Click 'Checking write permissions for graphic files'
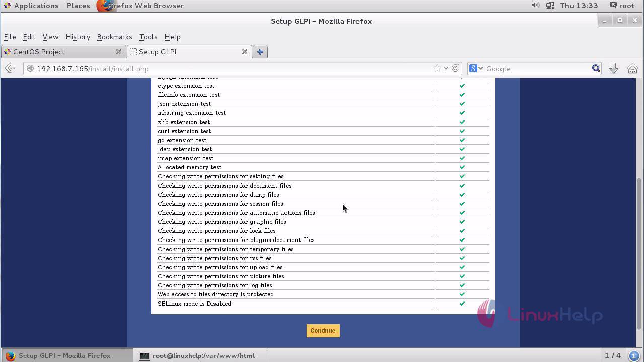644x362 pixels. 222,222
